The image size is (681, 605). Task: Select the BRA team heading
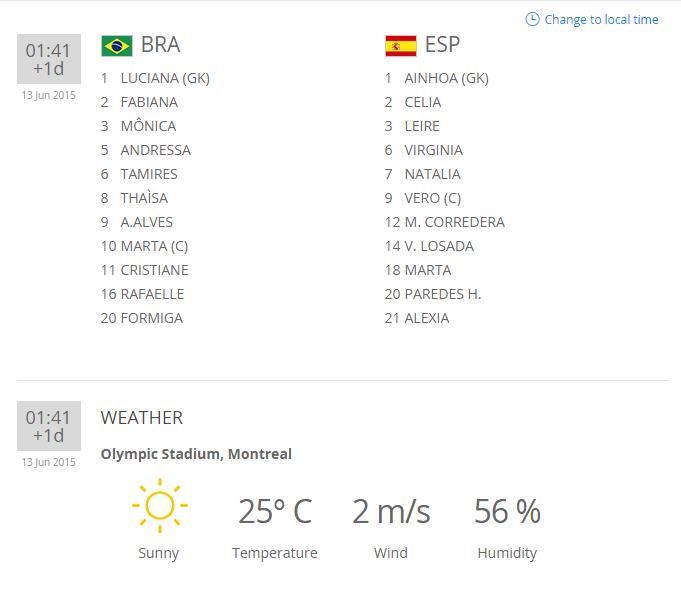(x=160, y=45)
